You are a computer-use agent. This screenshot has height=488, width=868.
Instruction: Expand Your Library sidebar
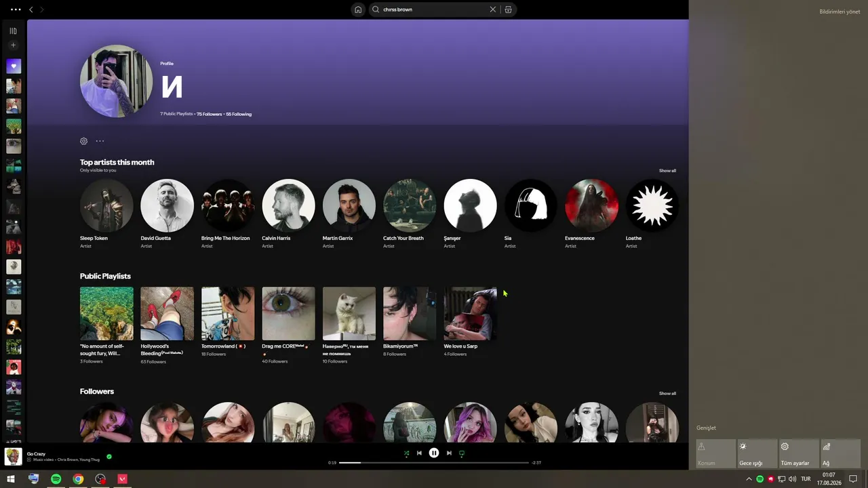(13, 30)
